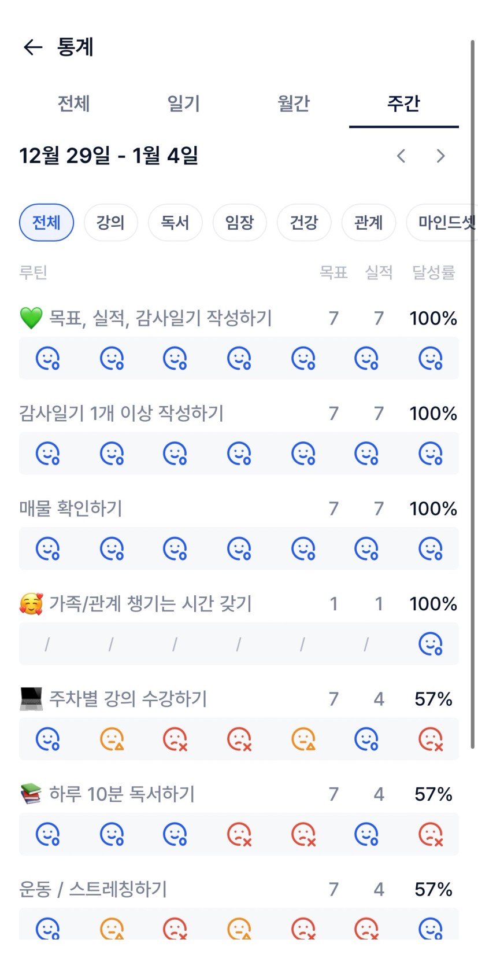This screenshot has height=980, width=478.
Task: Choose the 임장 filter chip
Action: coord(239,222)
